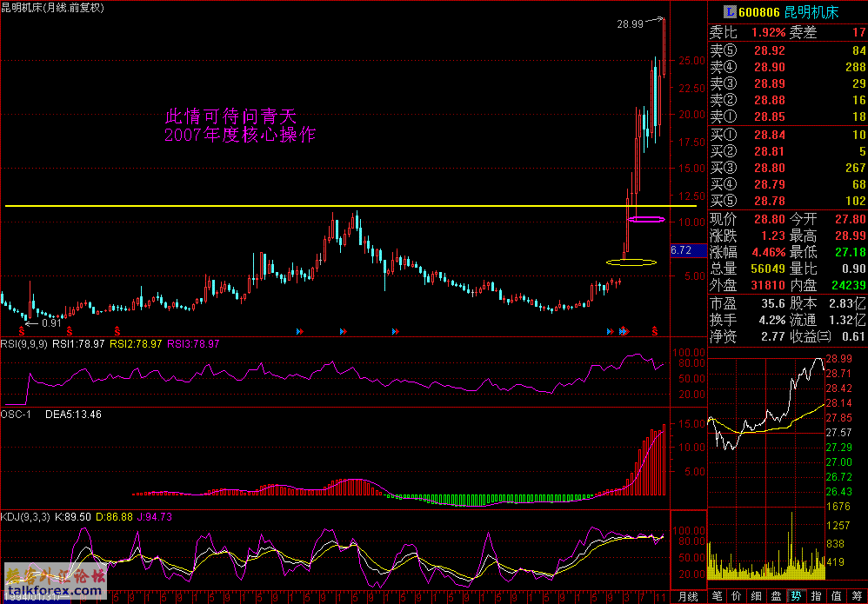This screenshot has width=868, height=604.
Task: Click the 最高 value 28.99 in the quote panel
Action: [x=849, y=236]
